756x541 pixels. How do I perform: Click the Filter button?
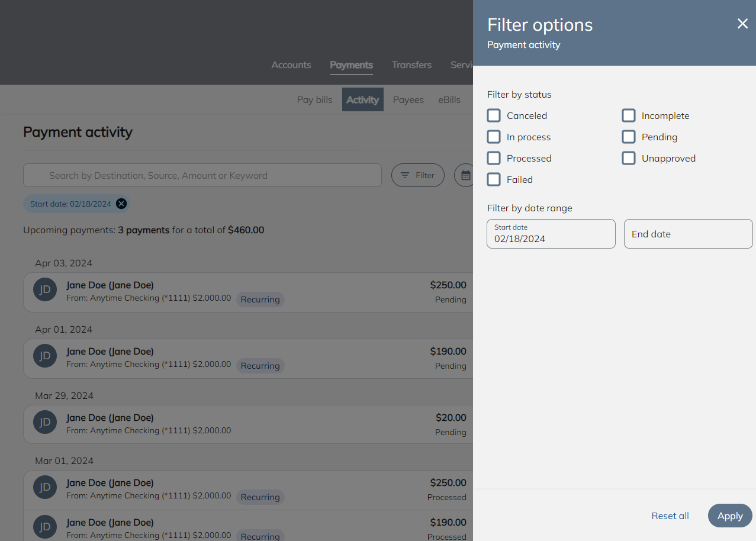tap(418, 175)
